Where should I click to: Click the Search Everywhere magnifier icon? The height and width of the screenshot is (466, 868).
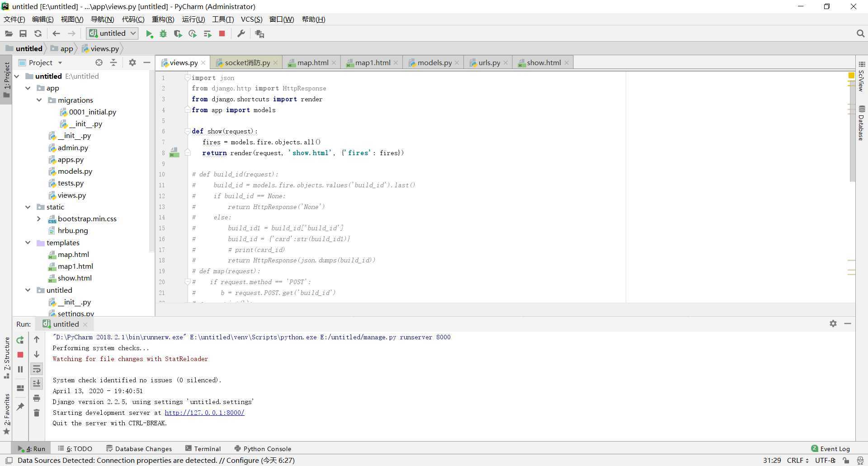pyautogui.click(x=860, y=34)
